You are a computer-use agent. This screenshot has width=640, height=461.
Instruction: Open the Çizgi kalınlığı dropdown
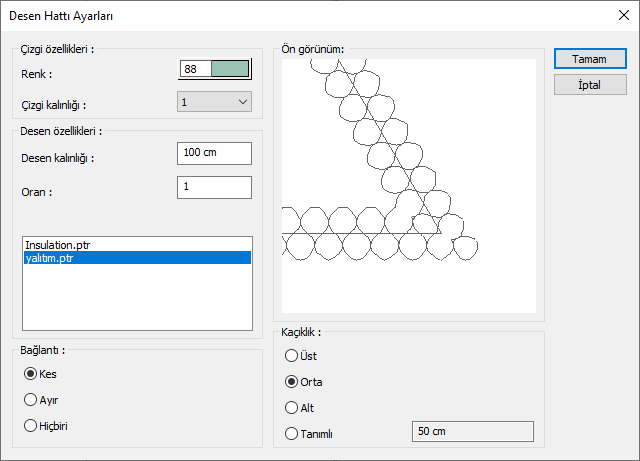(214, 101)
